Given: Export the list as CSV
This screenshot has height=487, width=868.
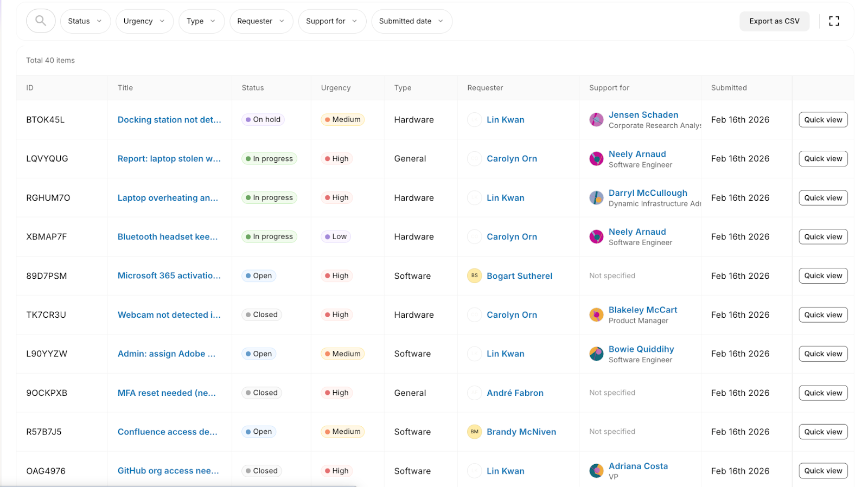Looking at the screenshot, I should (x=774, y=21).
